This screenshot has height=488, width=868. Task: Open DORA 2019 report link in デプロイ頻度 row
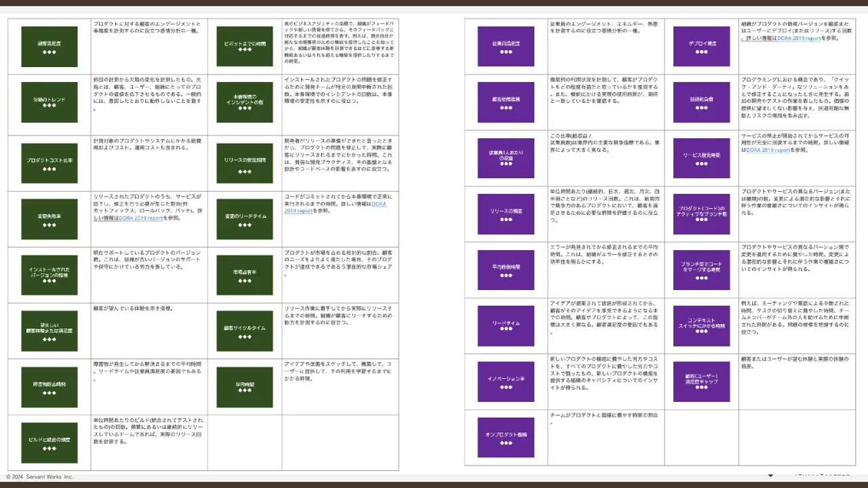point(798,39)
